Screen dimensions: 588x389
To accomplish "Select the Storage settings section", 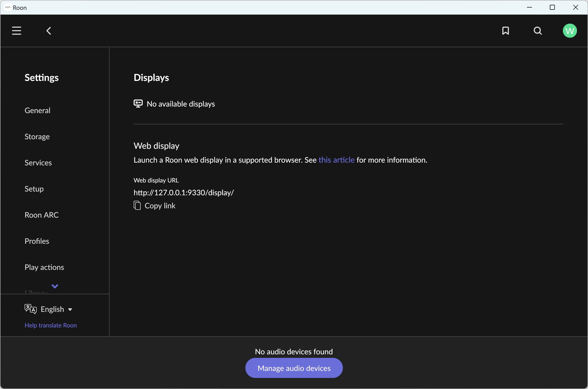I will (x=37, y=136).
